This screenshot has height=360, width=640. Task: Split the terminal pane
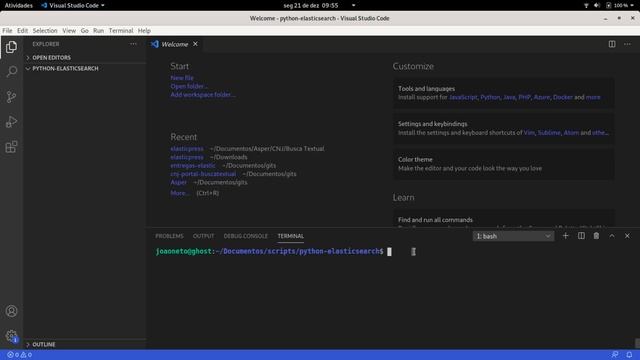tap(581, 236)
